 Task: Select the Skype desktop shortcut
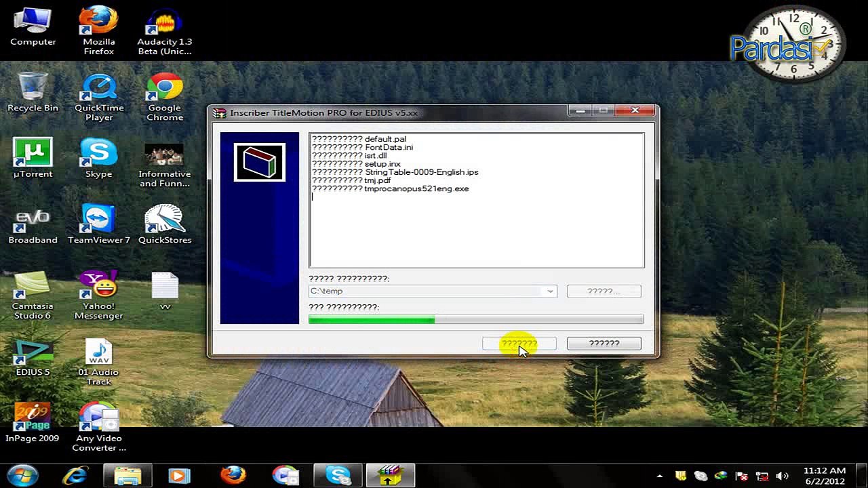click(x=98, y=159)
